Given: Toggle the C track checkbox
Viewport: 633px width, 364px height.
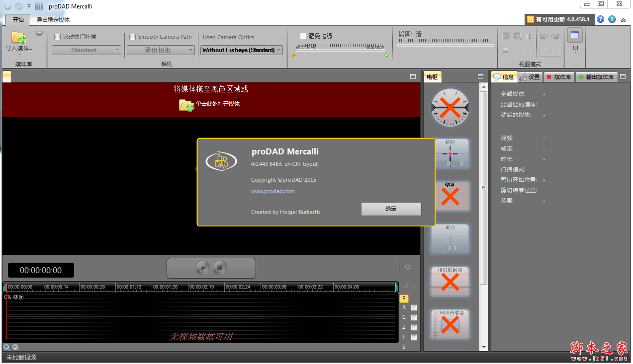Looking at the screenshot, I should pyautogui.click(x=414, y=318).
